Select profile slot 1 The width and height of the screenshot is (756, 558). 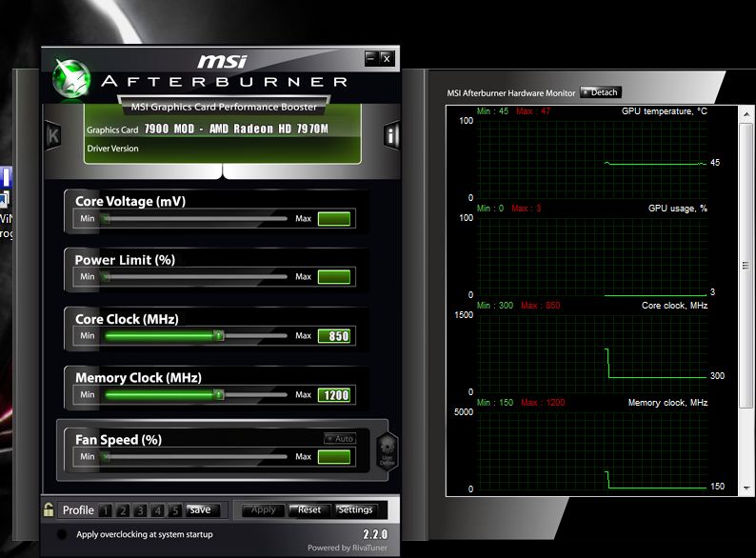point(105,510)
